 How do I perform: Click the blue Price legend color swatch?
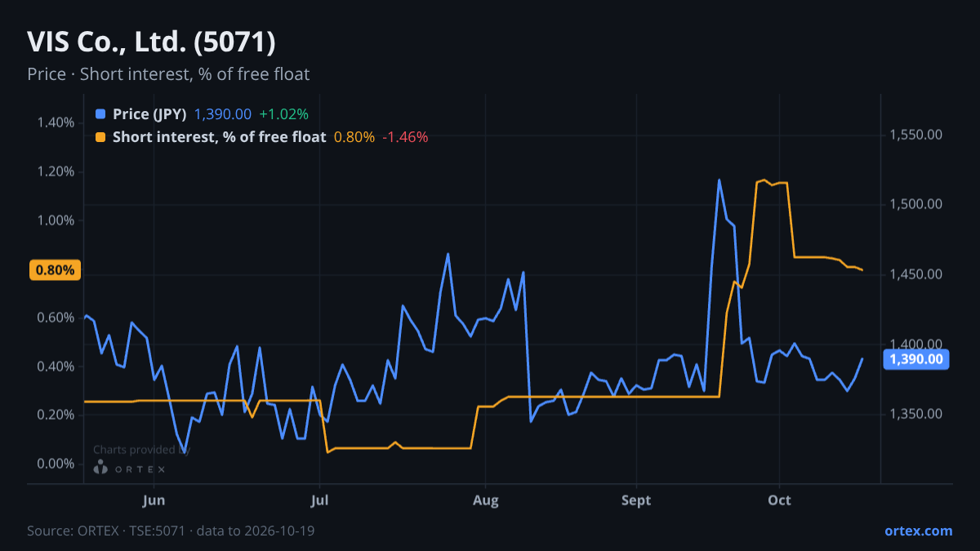point(100,114)
